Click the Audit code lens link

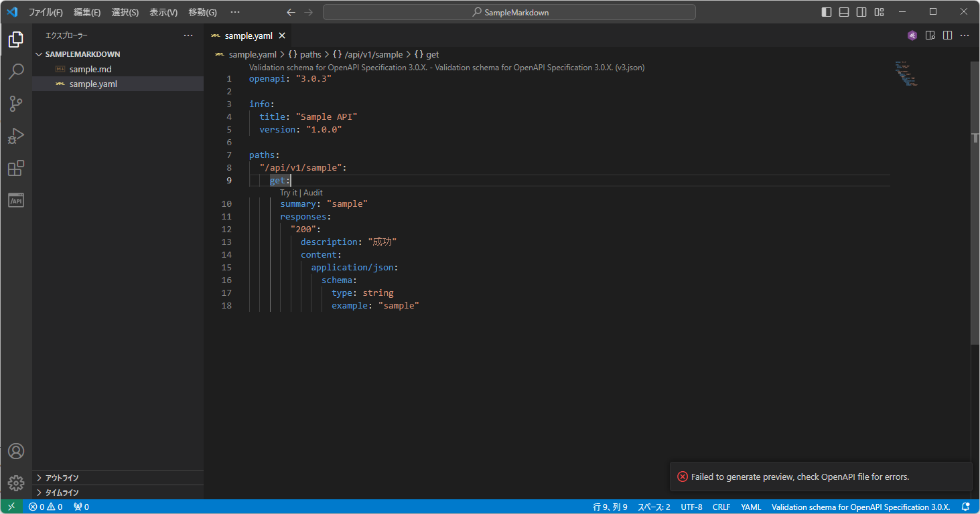pyautogui.click(x=313, y=192)
